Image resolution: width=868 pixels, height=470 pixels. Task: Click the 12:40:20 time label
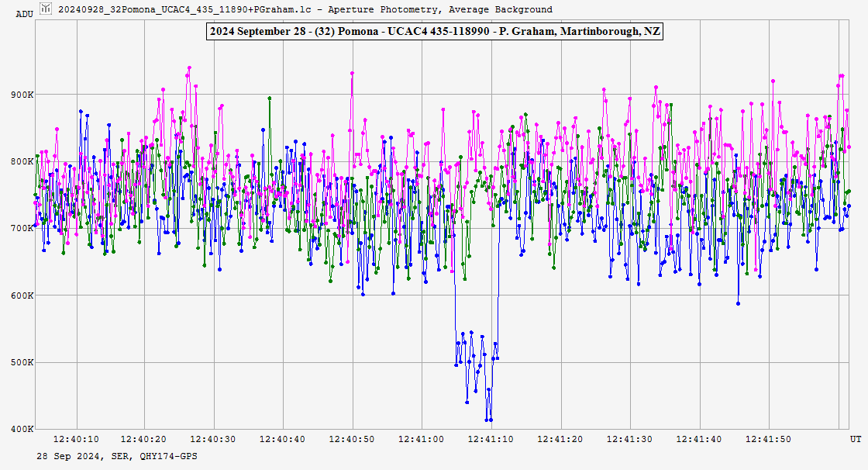pos(143,439)
